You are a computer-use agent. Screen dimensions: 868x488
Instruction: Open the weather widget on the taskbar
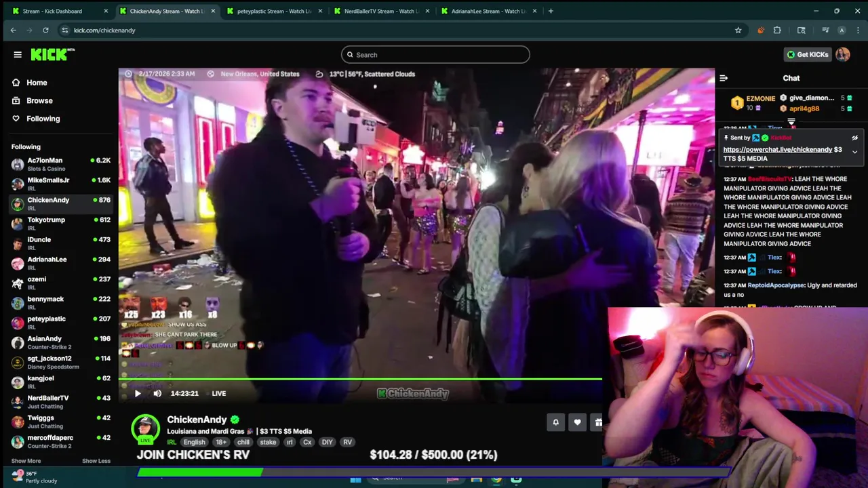pos(35,477)
